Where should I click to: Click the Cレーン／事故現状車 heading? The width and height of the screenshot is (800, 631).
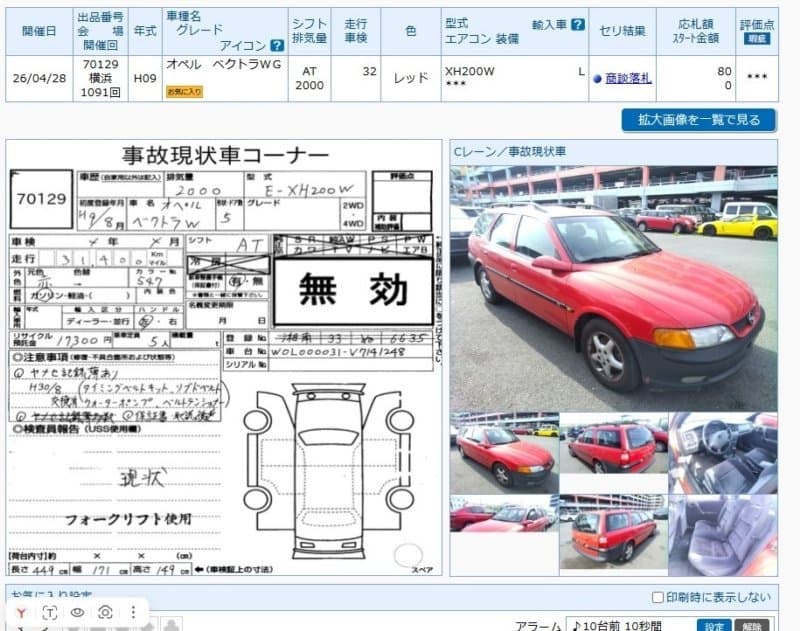pyautogui.click(x=510, y=152)
